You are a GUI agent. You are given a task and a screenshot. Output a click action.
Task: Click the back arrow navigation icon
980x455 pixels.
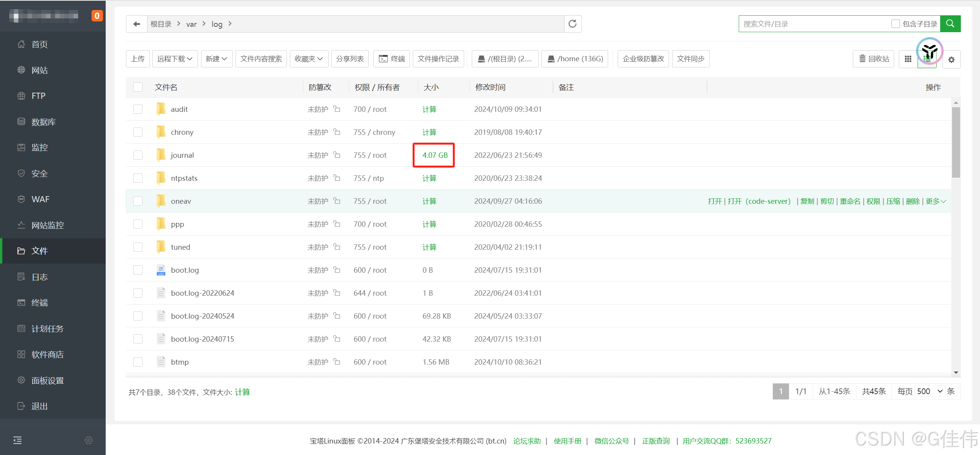(136, 24)
